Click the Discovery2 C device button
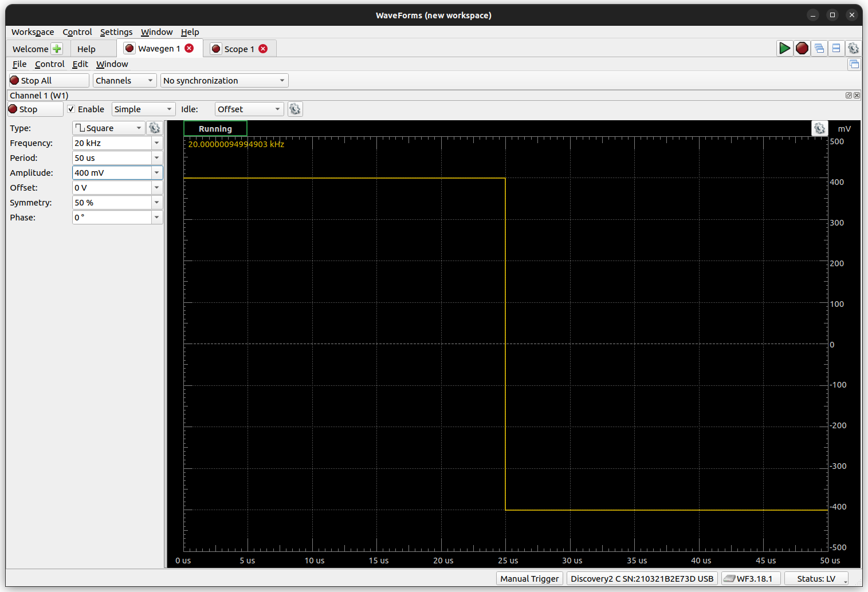This screenshot has width=868, height=592. (x=642, y=579)
